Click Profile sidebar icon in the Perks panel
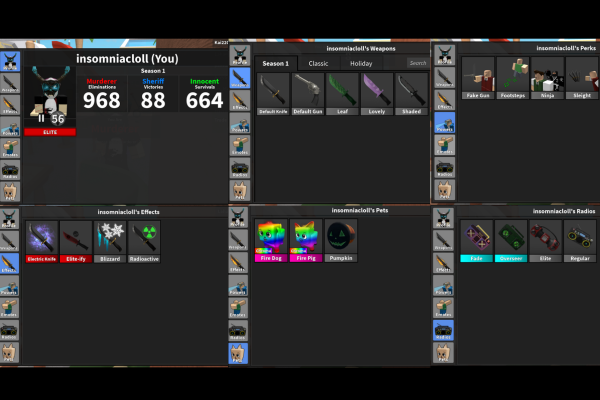This screenshot has height=400, width=600. click(x=445, y=55)
